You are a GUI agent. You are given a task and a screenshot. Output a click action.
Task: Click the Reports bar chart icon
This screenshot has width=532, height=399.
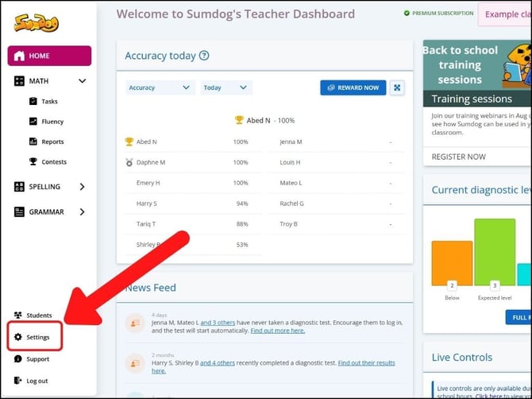[33, 141]
